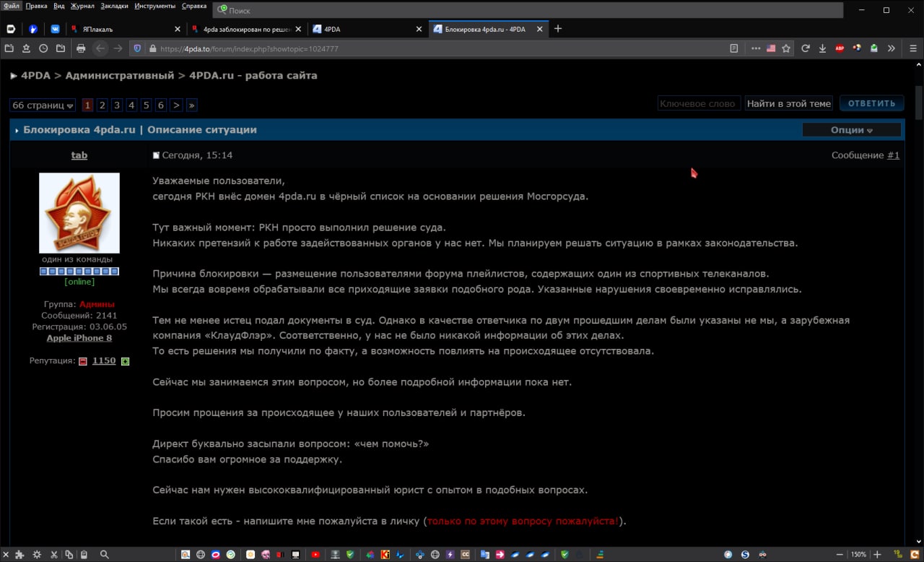Image resolution: width=924 pixels, height=562 pixels.
Task: Open message permalink #1
Action: coord(893,155)
